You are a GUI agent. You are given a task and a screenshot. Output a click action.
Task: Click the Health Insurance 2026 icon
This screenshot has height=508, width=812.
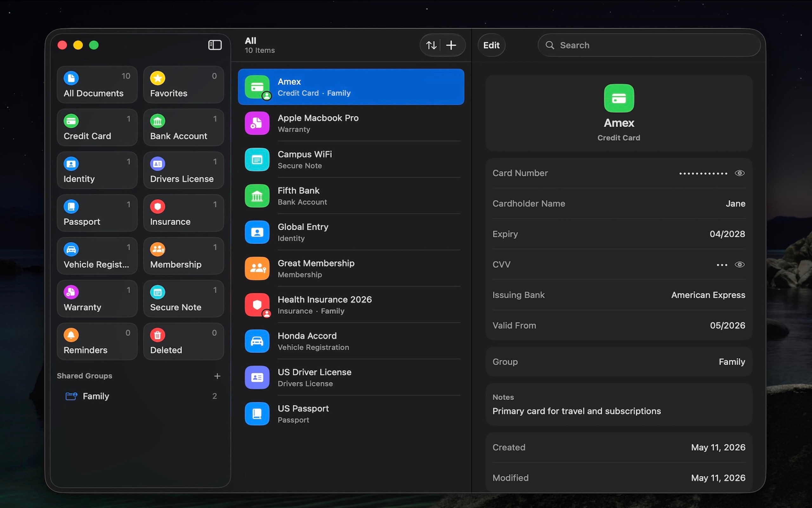[257, 305]
